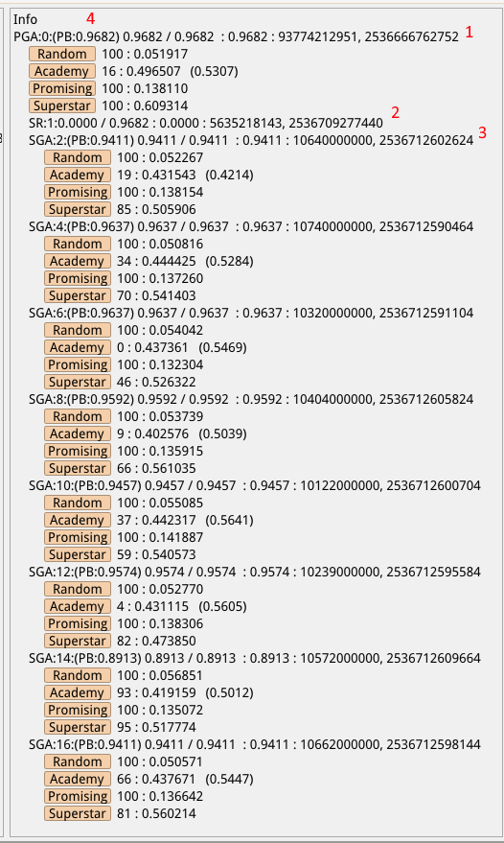Click the Random button under SGA:8

tap(78, 416)
